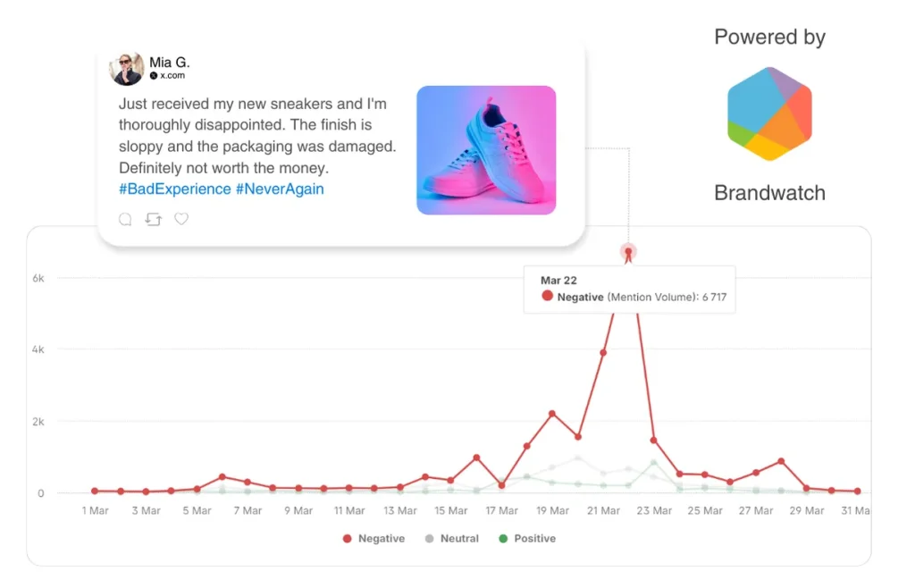Toggle the Neutral legend series
The width and height of the screenshot is (915, 588).
coord(452,539)
